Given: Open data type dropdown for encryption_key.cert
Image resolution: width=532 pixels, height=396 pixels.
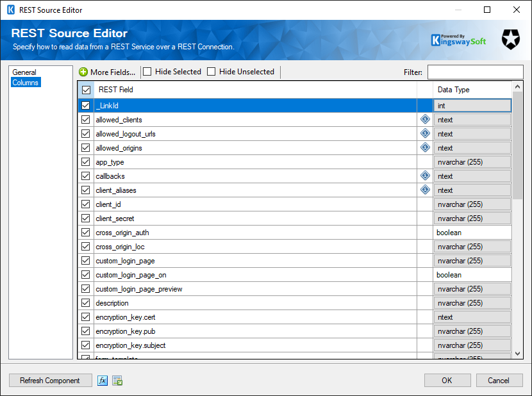Looking at the screenshot, I should (x=472, y=317).
